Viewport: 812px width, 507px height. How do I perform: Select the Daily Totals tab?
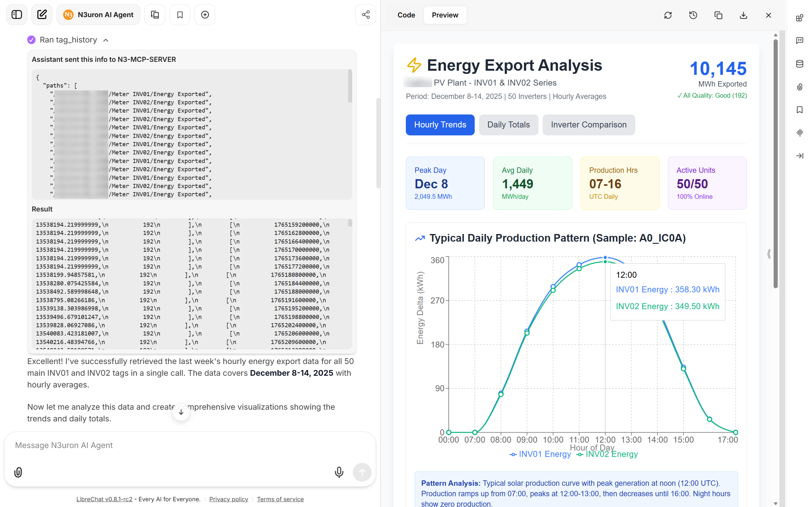click(508, 125)
